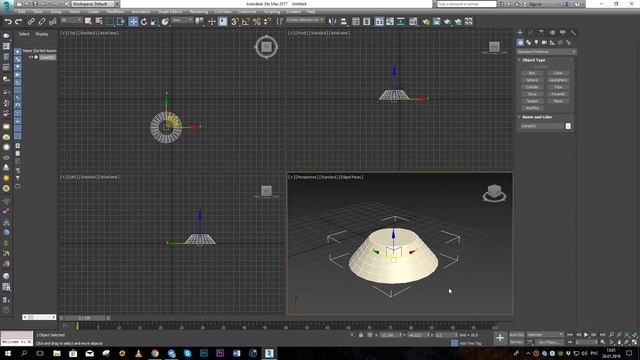Viewport: 640px width, 360px height.
Task: Open the Modifiers menu
Action: [115, 12]
